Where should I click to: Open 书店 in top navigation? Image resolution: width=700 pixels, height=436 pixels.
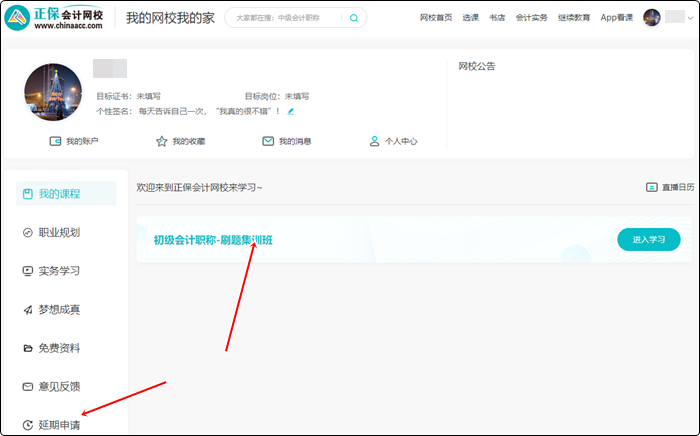pos(497,18)
